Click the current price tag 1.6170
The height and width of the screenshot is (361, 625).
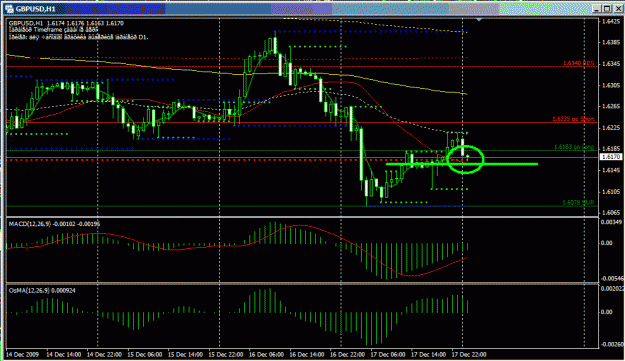611,157
